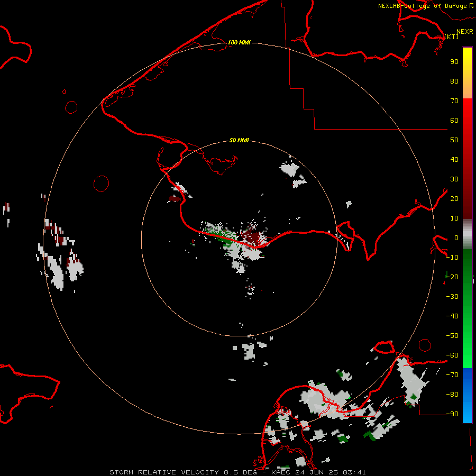Click the -90 value on velocity scale
The height and width of the screenshot is (476, 476).
click(x=452, y=414)
